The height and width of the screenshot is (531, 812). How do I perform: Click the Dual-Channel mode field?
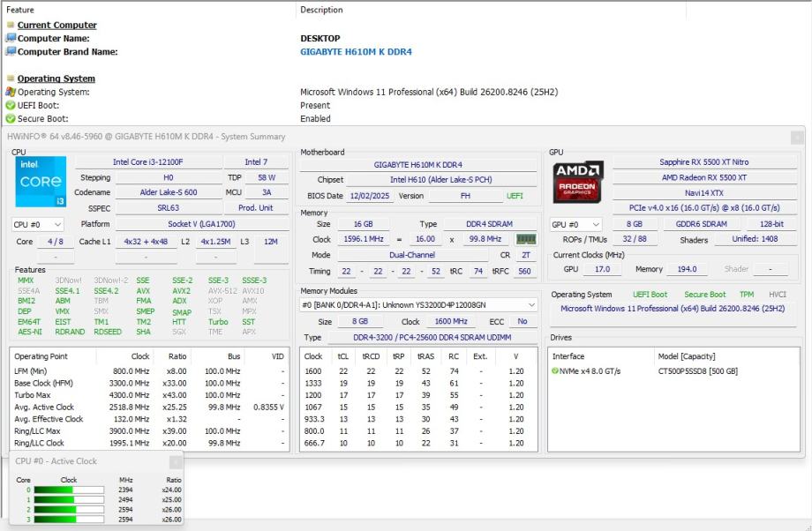[x=413, y=255]
